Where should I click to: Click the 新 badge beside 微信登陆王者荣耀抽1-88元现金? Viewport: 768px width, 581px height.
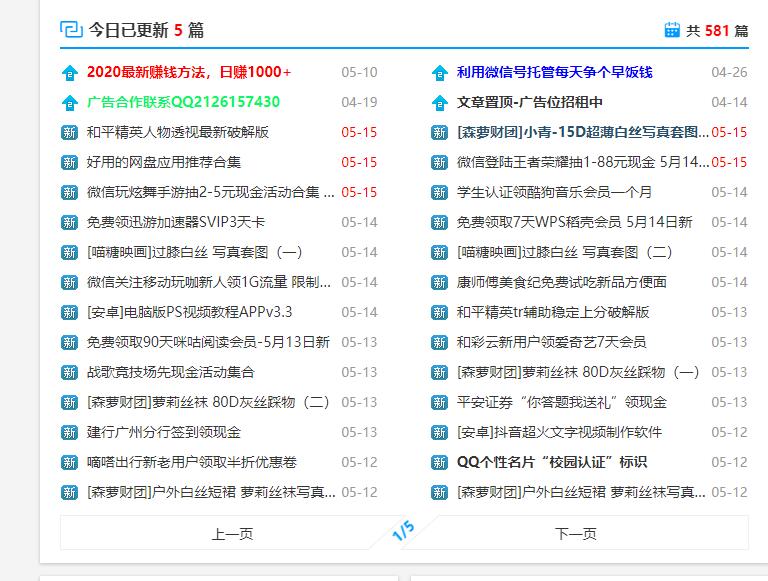pos(439,163)
